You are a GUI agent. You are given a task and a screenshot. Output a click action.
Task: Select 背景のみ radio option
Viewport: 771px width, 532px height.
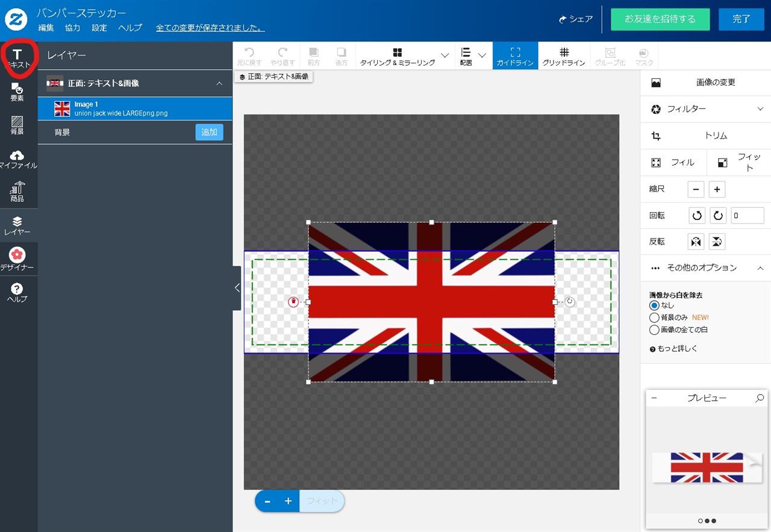point(654,318)
